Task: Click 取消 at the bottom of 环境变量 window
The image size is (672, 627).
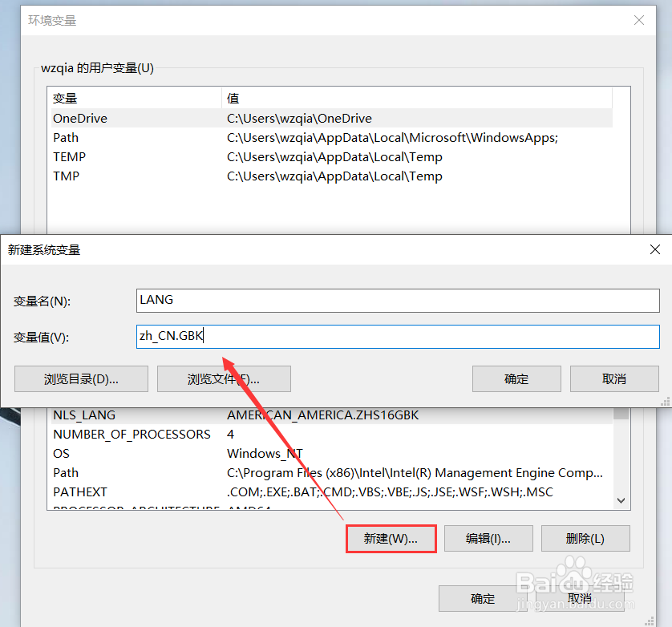Action: point(580,598)
